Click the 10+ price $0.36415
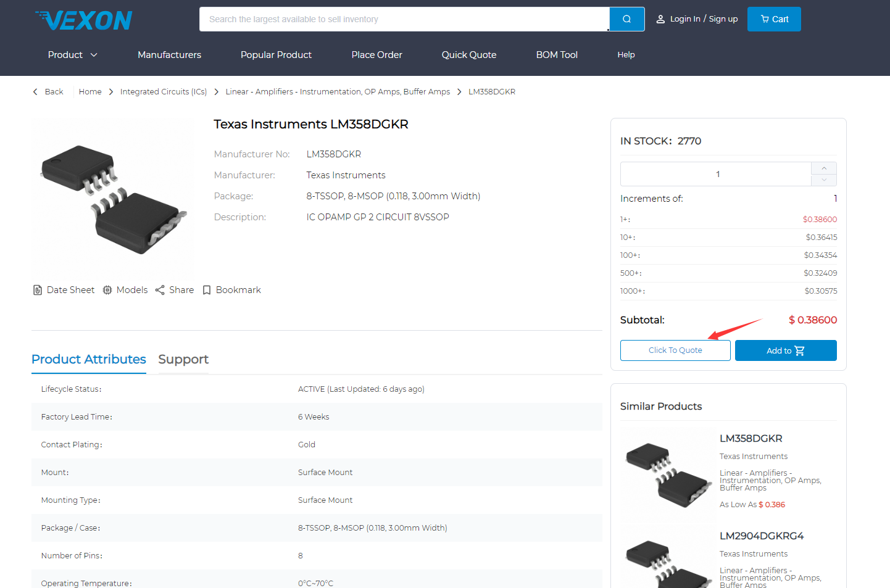The height and width of the screenshot is (588, 890). 821,238
